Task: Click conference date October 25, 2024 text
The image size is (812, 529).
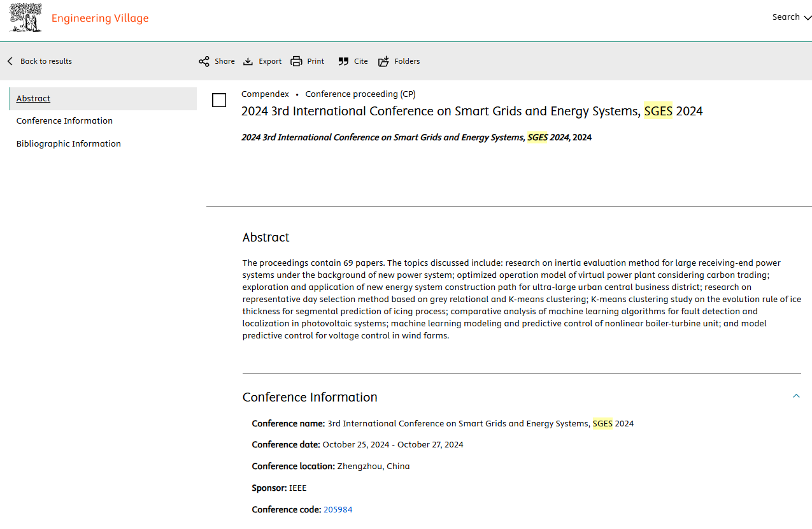Action: [x=393, y=444]
